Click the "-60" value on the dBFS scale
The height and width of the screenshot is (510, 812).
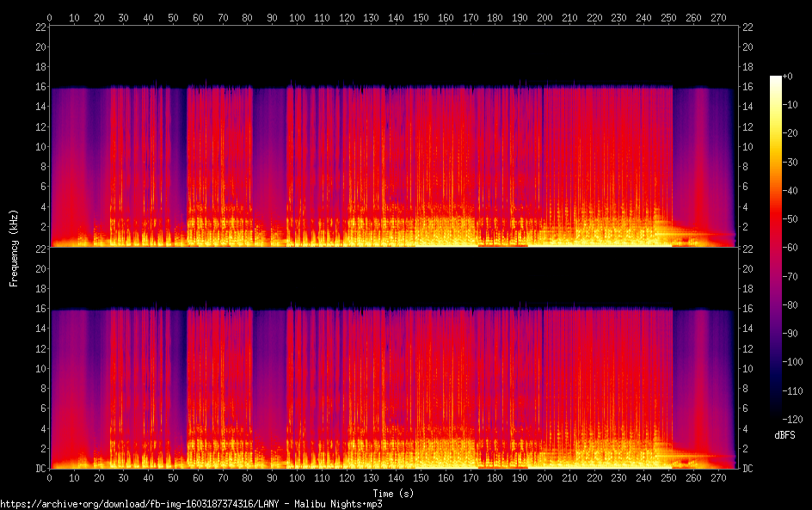click(x=790, y=248)
